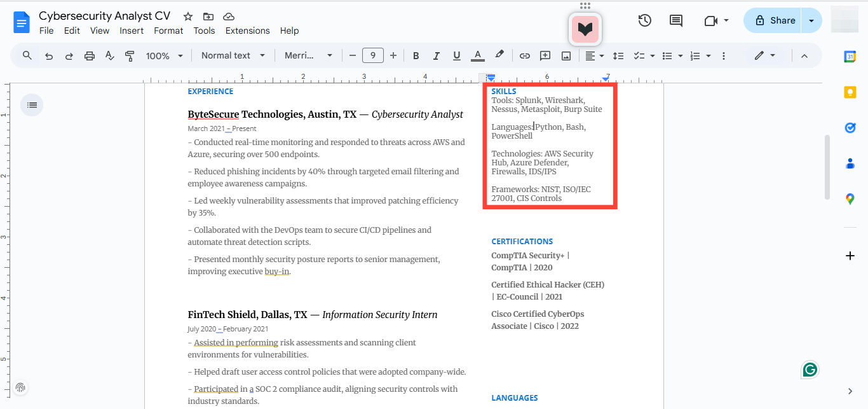Click the document title Cybersecurity Analyst CV
Screen dimensions: 868x409
[104, 17]
